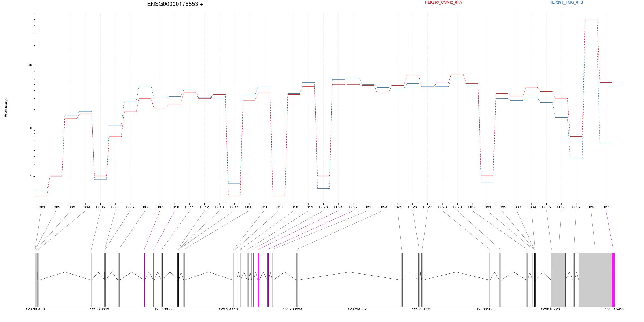Click genomic coordinate 123768439
The width and height of the screenshot is (644, 322).
coord(35,309)
